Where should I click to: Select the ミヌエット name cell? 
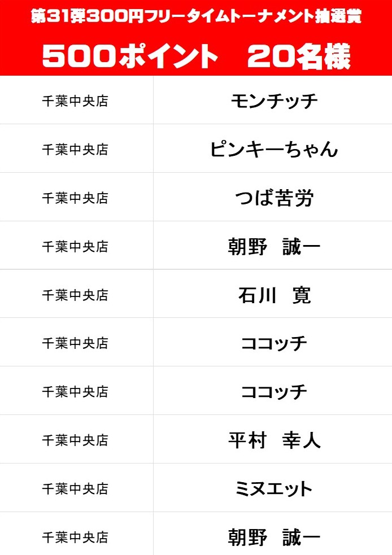[x=274, y=489]
